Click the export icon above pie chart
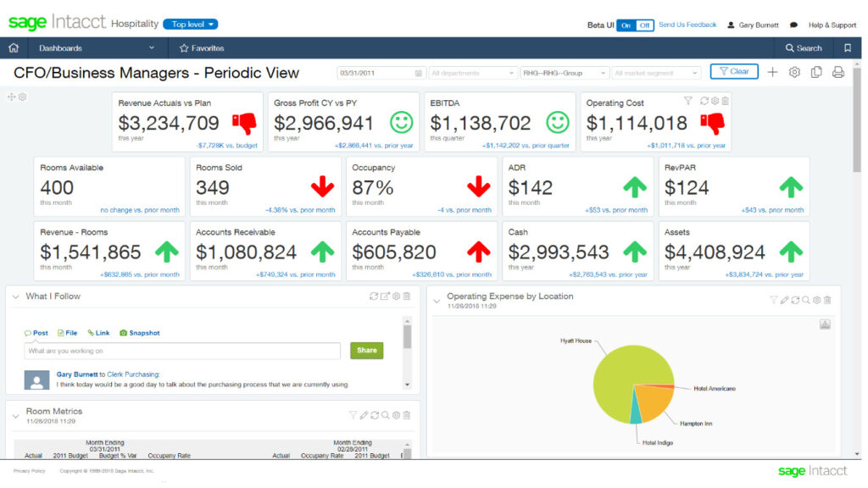The width and height of the screenshot is (868, 488). [825, 324]
